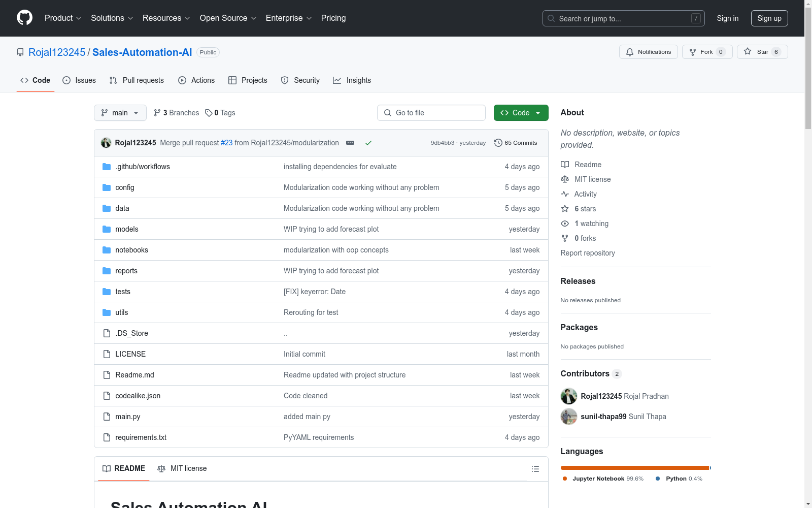Click the Sign in link
Screen dimensions: 812x508
728,18
